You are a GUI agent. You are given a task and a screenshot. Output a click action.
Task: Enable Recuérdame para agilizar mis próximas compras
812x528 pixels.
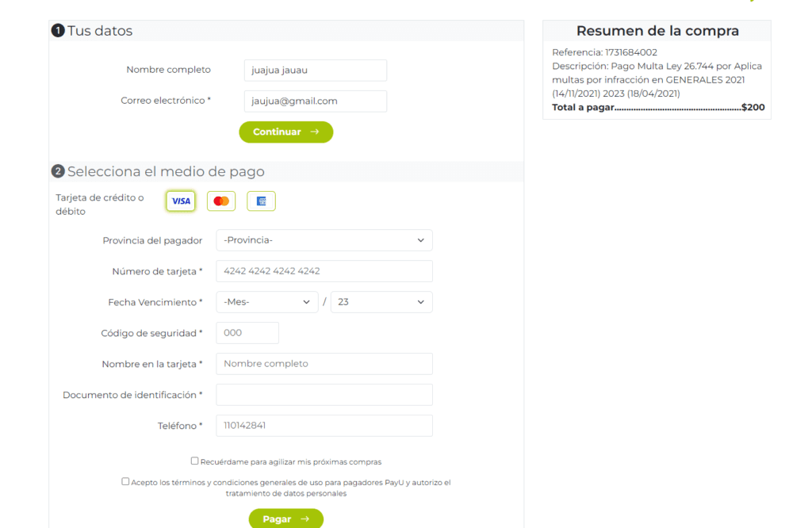coord(195,461)
